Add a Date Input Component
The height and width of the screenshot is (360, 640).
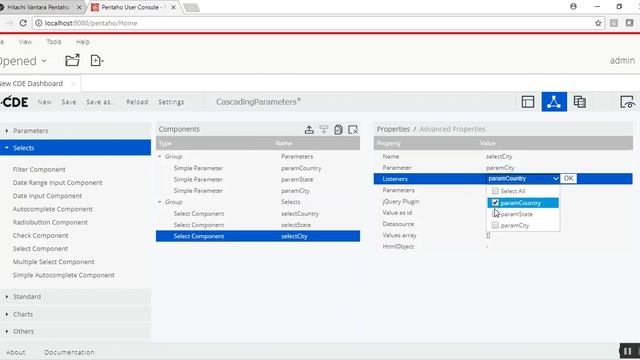(x=47, y=196)
